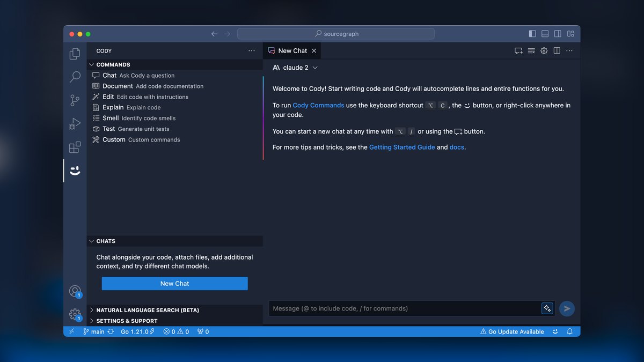Viewport: 644px width, 362px height.
Task: Open Run and Debug view
Action: [x=75, y=124]
